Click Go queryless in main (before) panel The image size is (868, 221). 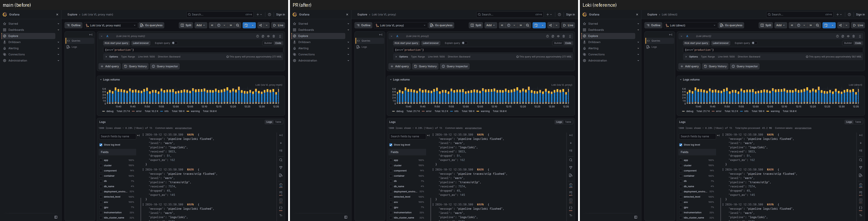[x=152, y=25]
